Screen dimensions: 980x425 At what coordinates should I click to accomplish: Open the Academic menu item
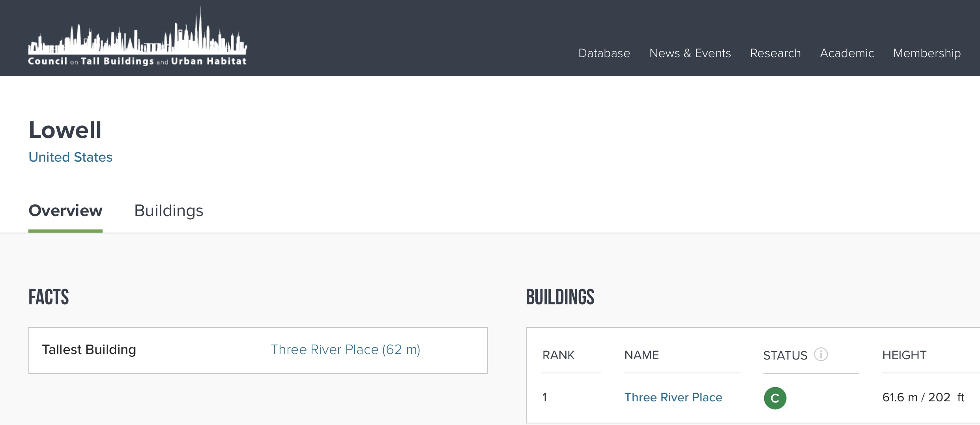click(x=847, y=53)
